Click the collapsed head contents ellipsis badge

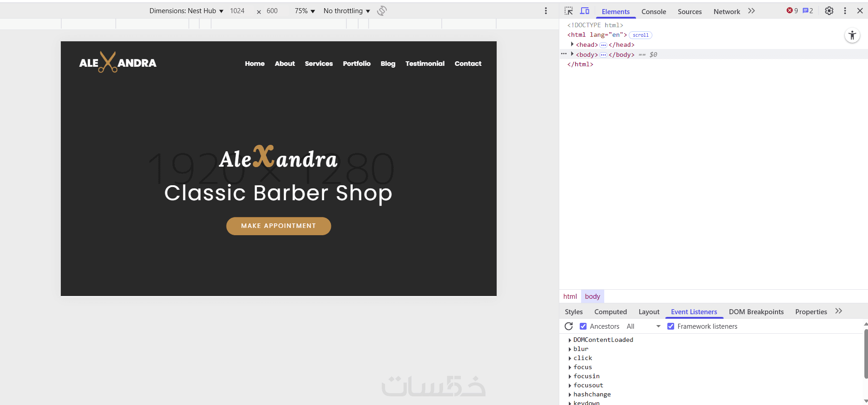tap(603, 45)
